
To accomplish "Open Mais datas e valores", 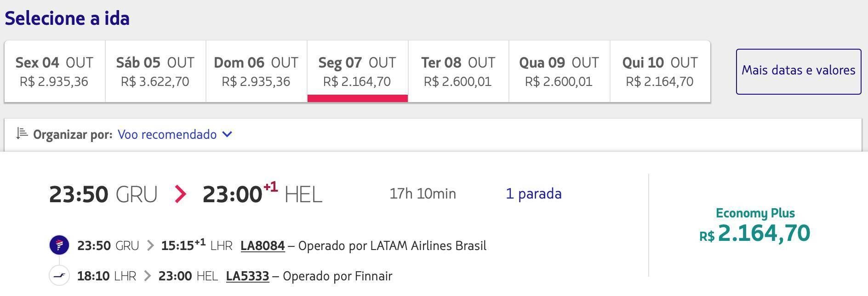I will click(x=799, y=72).
